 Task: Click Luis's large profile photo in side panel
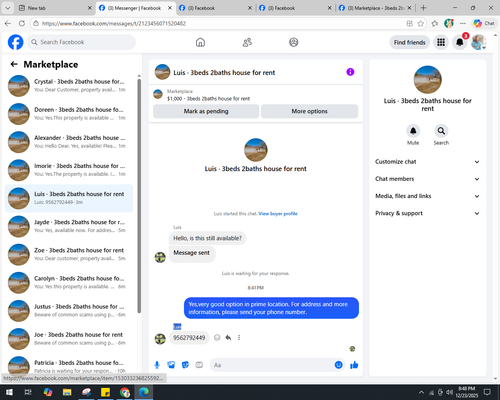point(427,80)
